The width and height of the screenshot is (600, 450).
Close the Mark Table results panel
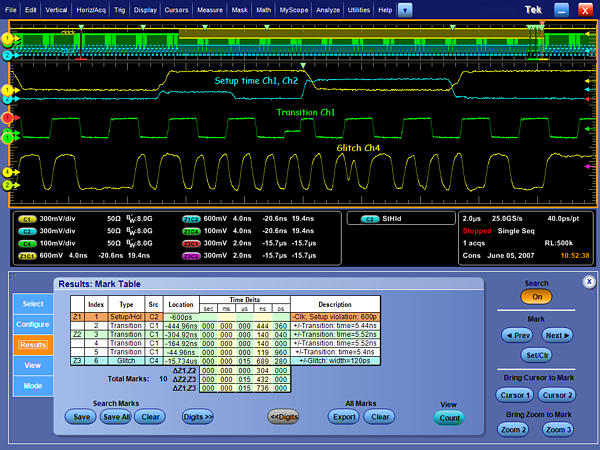pos(589,281)
